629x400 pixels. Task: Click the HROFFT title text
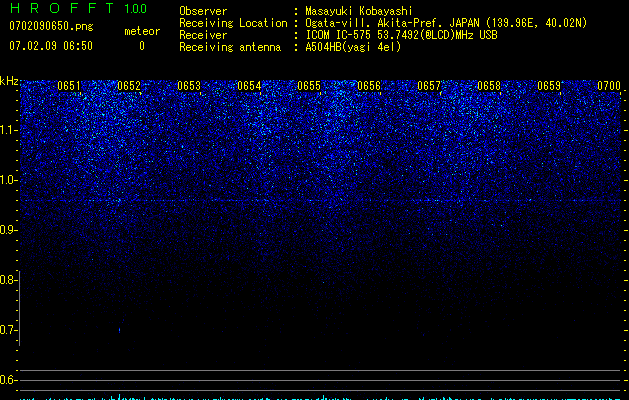tap(62, 8)
